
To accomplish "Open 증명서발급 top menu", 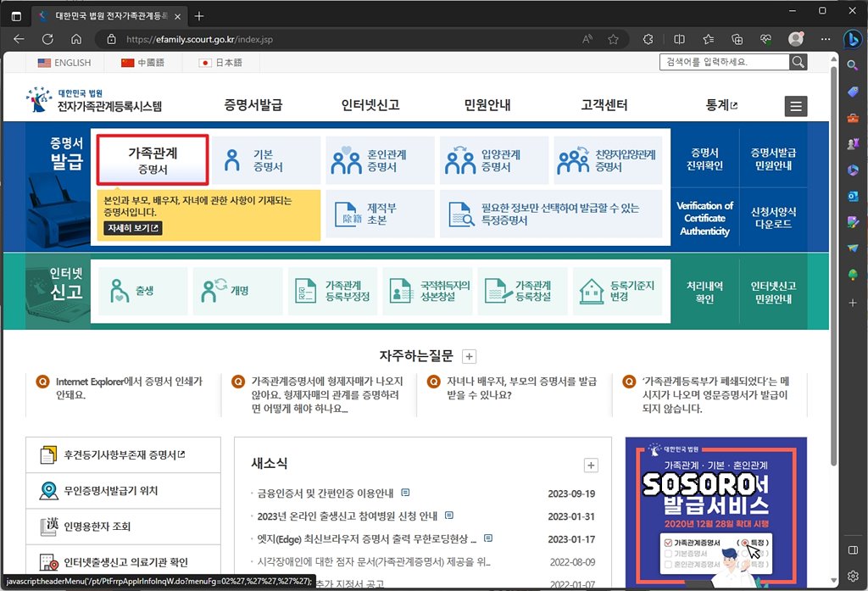I will coord(253,104).
